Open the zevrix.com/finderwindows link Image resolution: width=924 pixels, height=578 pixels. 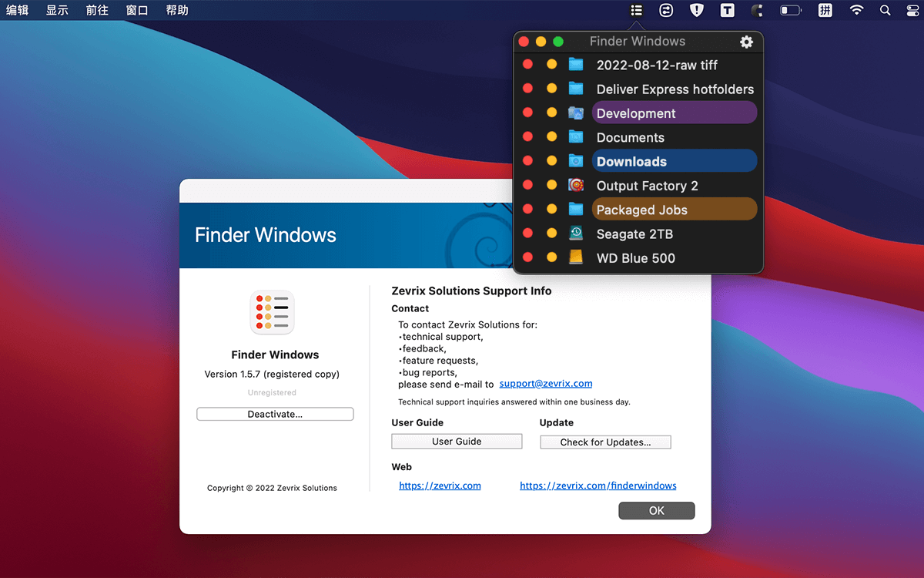pos(598,486)
